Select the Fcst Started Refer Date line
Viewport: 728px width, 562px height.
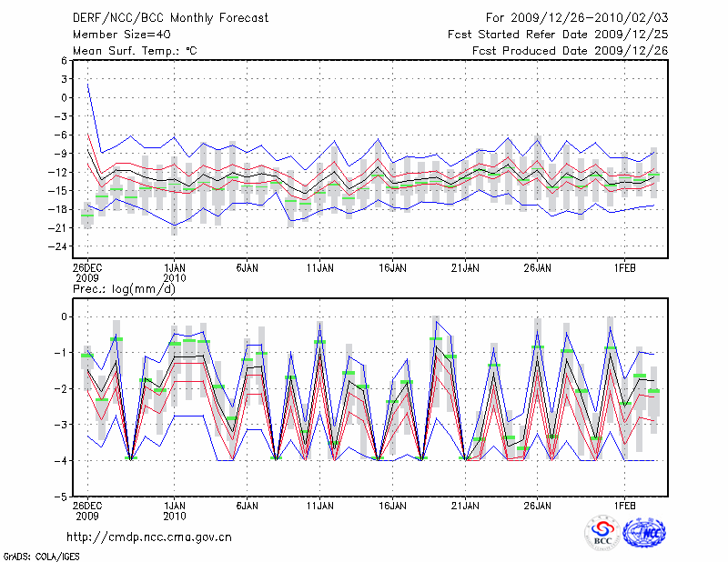click(x=558, y=34)
